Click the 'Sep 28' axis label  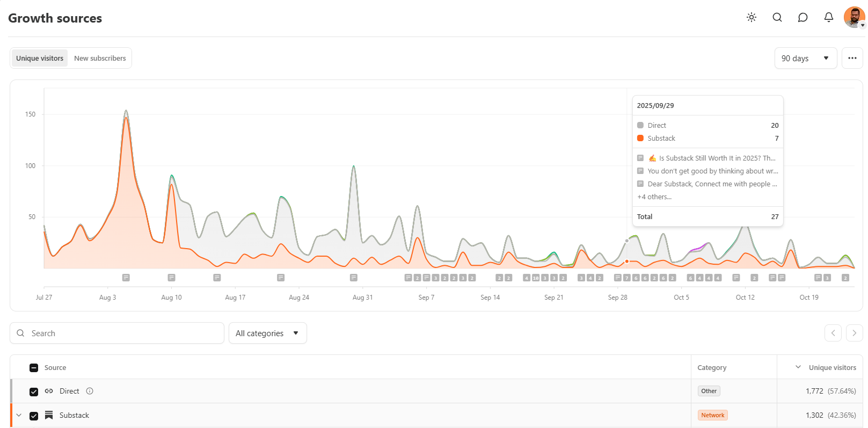click(617, 297)
